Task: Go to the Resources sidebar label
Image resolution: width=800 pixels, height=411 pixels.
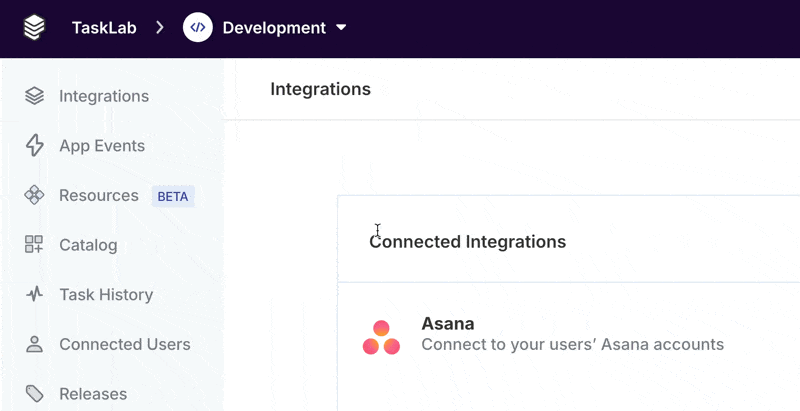Action: point(99,196)
